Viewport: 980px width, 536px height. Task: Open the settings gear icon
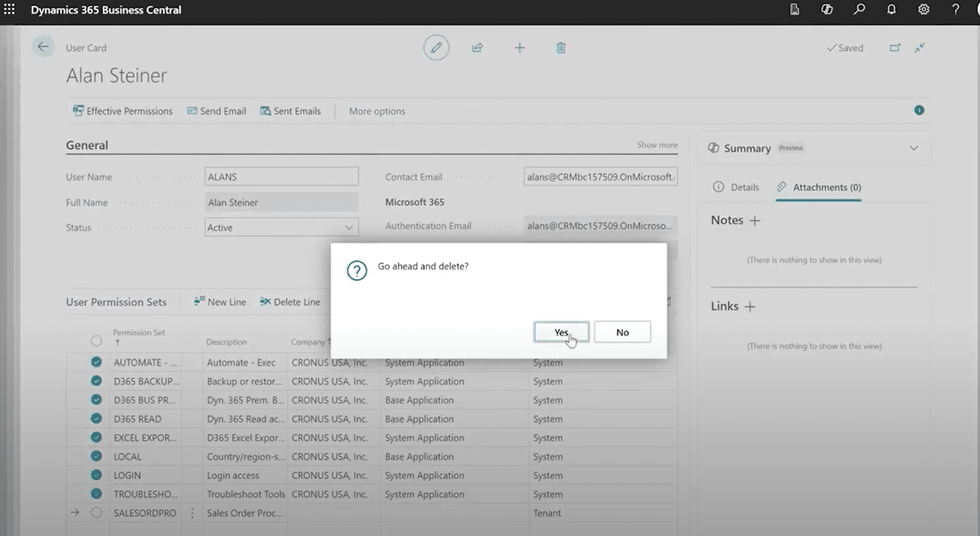pos(923,10)
